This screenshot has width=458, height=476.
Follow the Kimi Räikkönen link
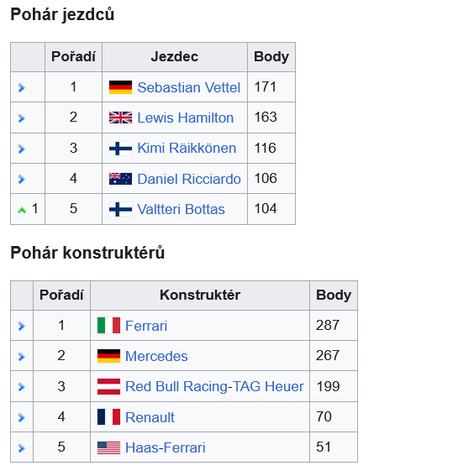coord(187,148)
